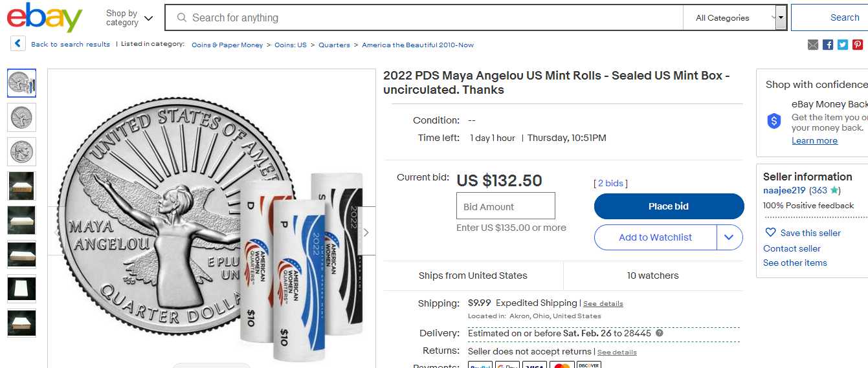Share listing on Twitter
The width and height of the screenshot is (868, 368).
point(843,45)
